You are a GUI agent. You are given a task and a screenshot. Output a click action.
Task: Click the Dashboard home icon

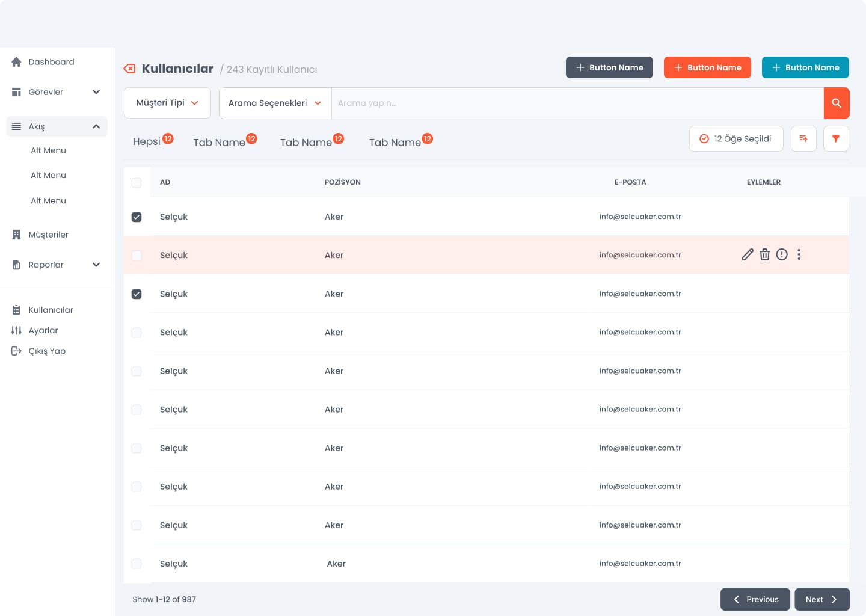point(16,62)
